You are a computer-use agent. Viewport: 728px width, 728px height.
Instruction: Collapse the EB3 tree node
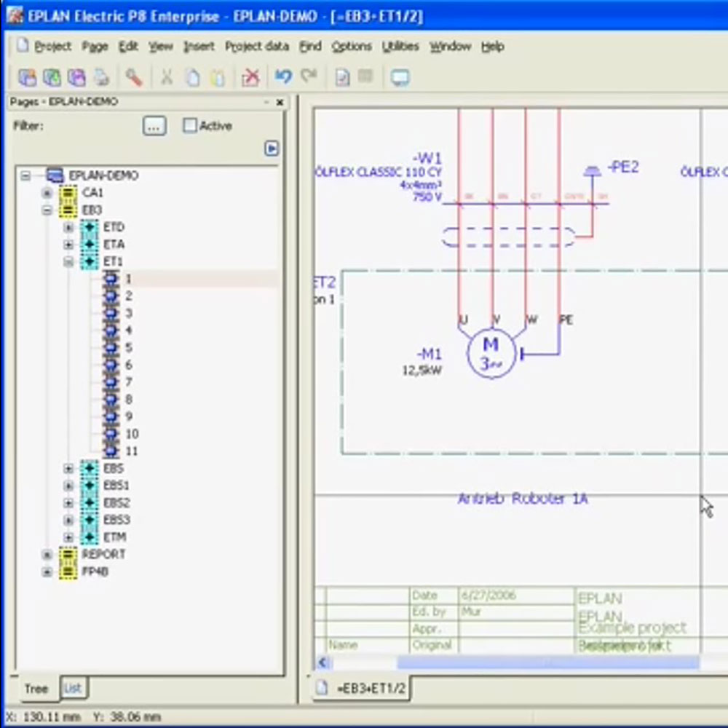point(47,210)
